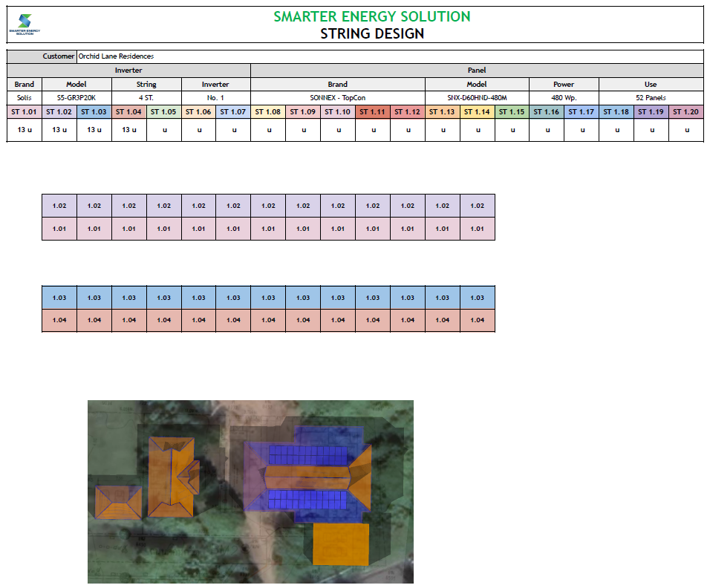Image resolution: width=710 pixels, height=588 pixels.
Task: Click the satellite rooftop layout image
Action: point(250,491)
